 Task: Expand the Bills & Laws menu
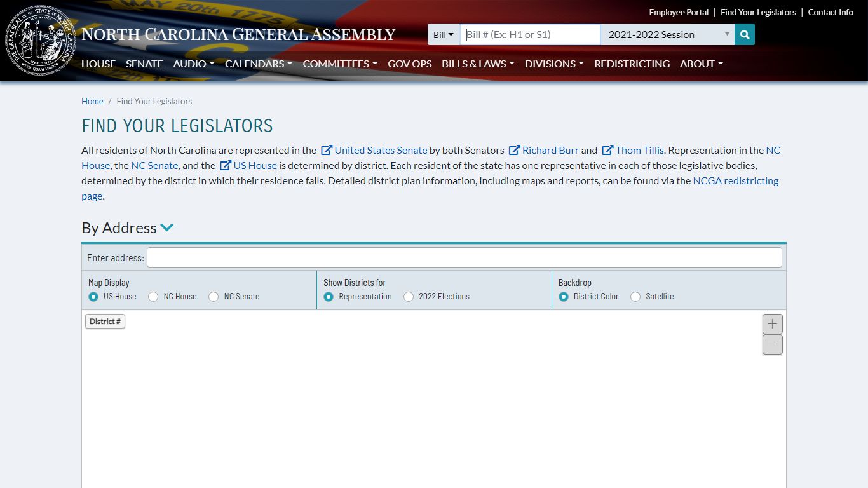click(x=478, y=64)
